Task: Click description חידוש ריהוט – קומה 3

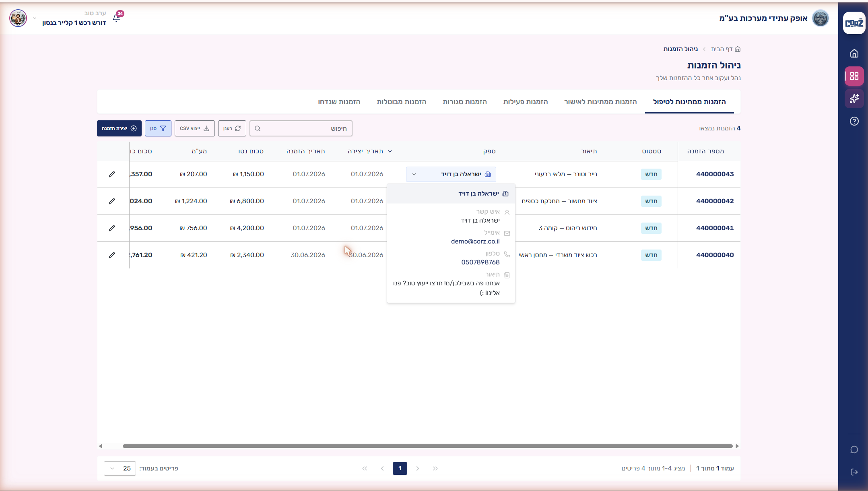Action: click(x=568, y=228)
